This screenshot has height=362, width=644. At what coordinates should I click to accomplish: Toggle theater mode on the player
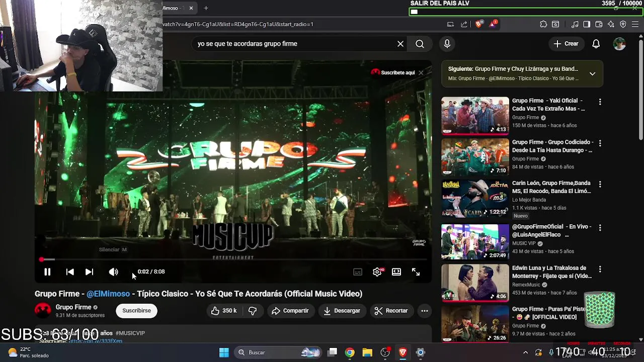[x=396, y=271]
